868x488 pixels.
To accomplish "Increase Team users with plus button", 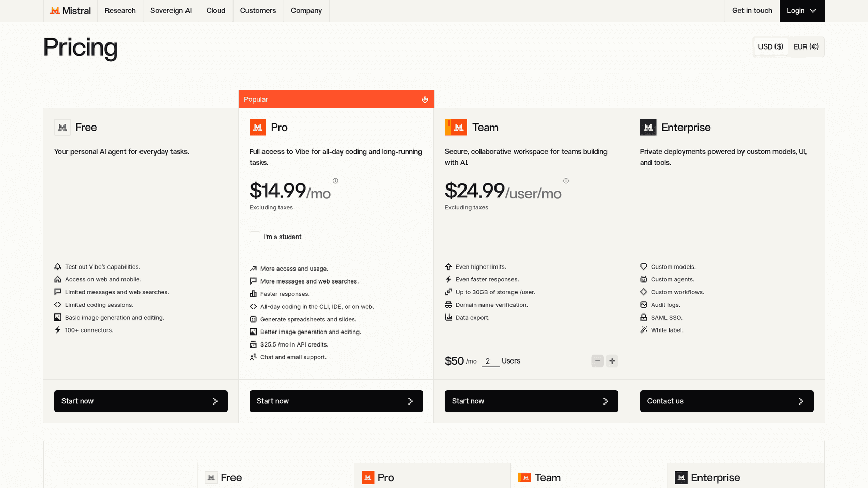I will click(x=612, y=361).
